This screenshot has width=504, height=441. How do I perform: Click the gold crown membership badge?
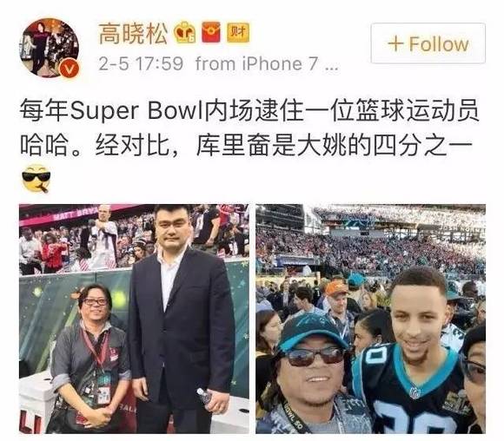[184, 32]
